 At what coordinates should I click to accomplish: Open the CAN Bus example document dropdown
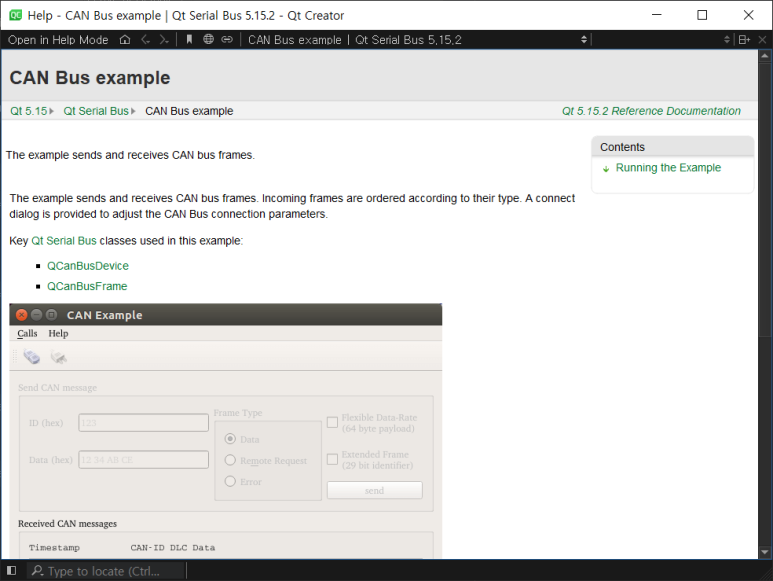[418, 40]
